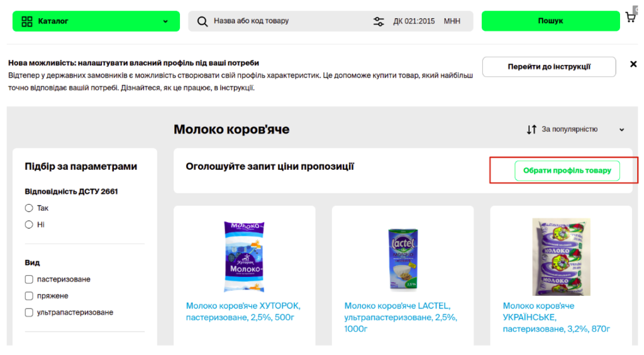Check the 'пастеризоване' filter
This screenshot has height=355, width=644.
point(29,279)
